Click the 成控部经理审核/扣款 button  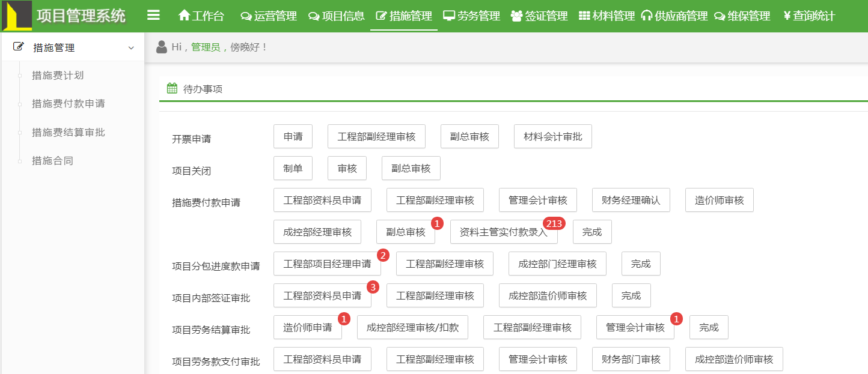tap(412, 328)
